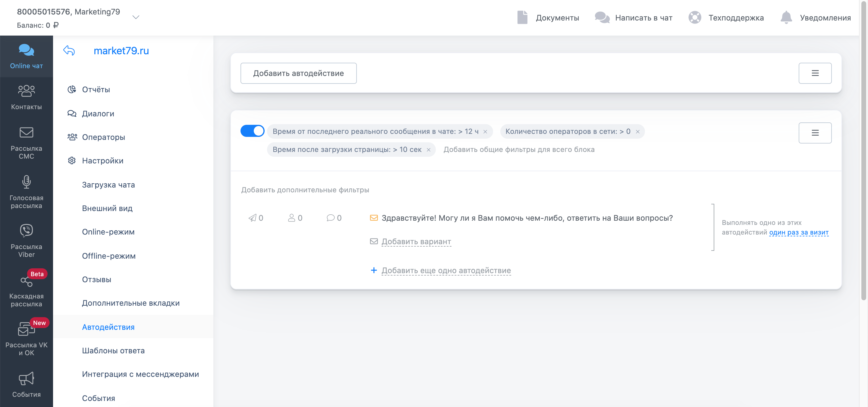
Task: Open Контакты in the left sidebar
Action: (x=26, y=97)
